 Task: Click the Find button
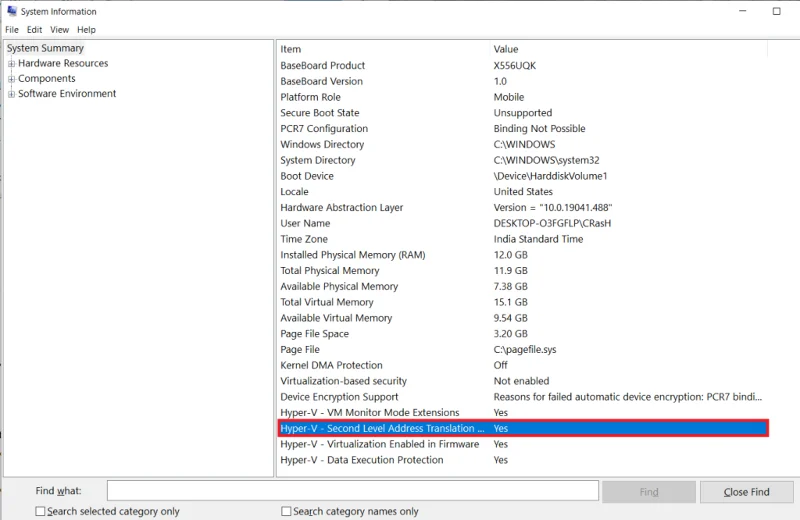click(x=648, y=492)
